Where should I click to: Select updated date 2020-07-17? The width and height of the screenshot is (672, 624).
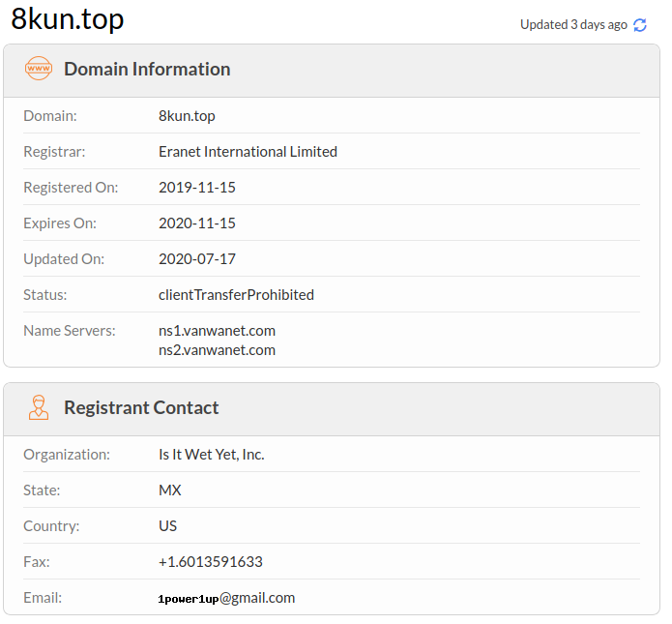(x=197, y=259)
